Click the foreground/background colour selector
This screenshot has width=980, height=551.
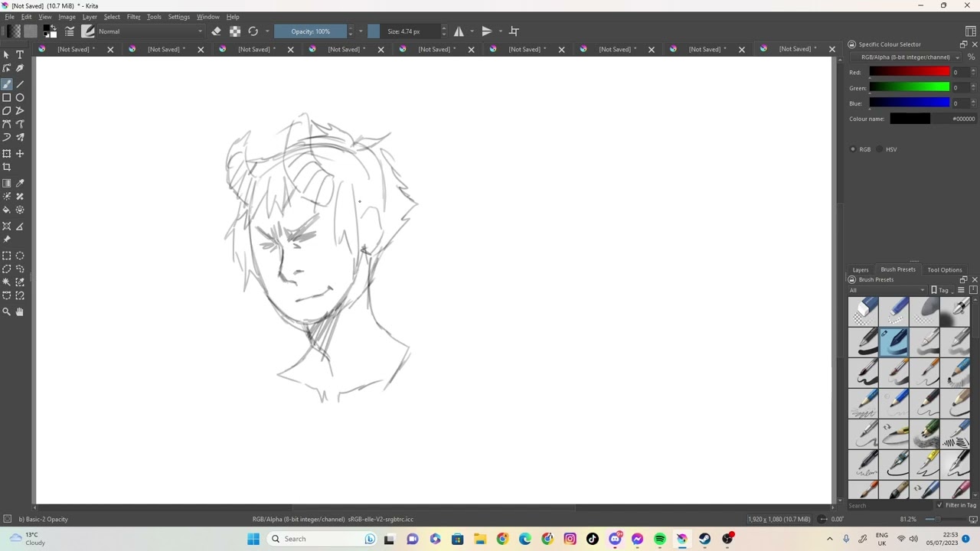[x=50, y=31]
